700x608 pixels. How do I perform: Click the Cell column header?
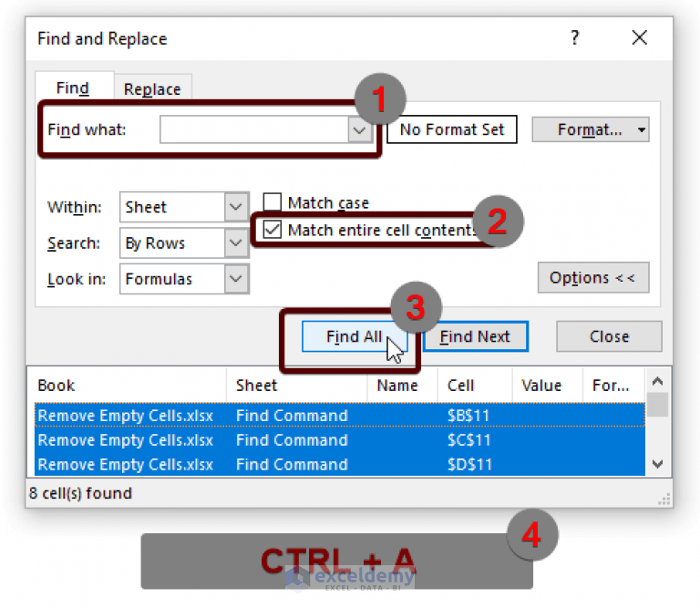(x=475, y=386)
